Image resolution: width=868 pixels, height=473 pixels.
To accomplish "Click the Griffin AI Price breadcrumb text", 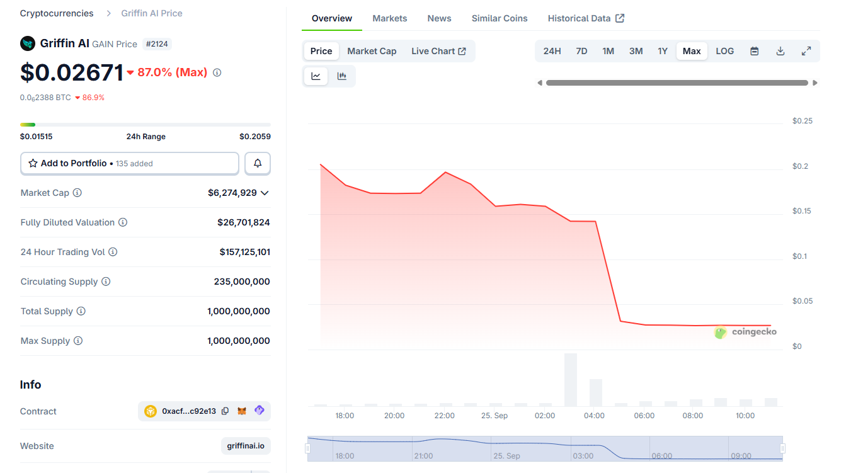I will point(152,13).
